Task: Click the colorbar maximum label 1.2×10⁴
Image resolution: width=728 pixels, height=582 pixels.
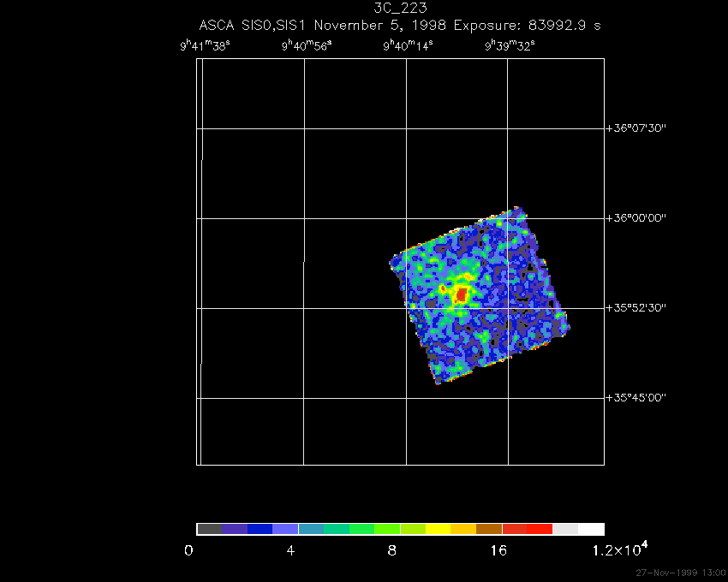Action: (x=620, y=549)
